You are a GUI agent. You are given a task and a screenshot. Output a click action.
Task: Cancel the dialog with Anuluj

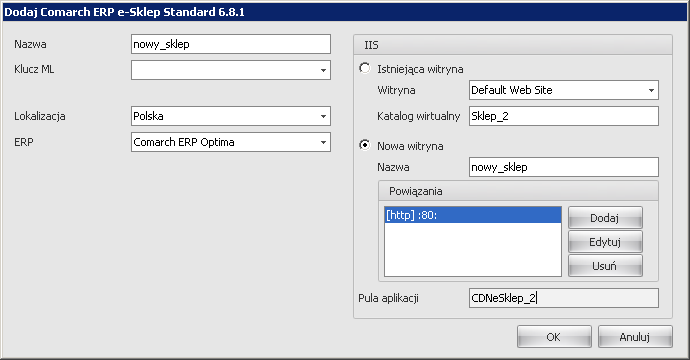pyautogui.click(x=635, y=337)
